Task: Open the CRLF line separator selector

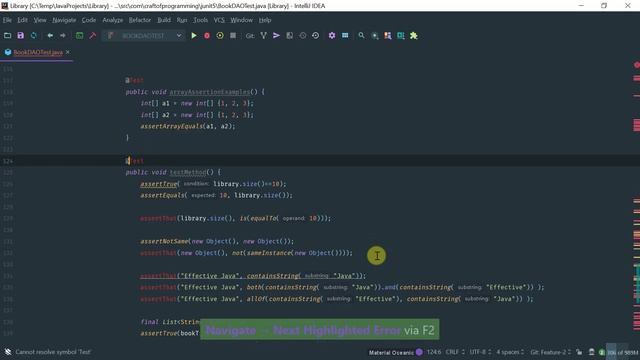Action: 455,352
